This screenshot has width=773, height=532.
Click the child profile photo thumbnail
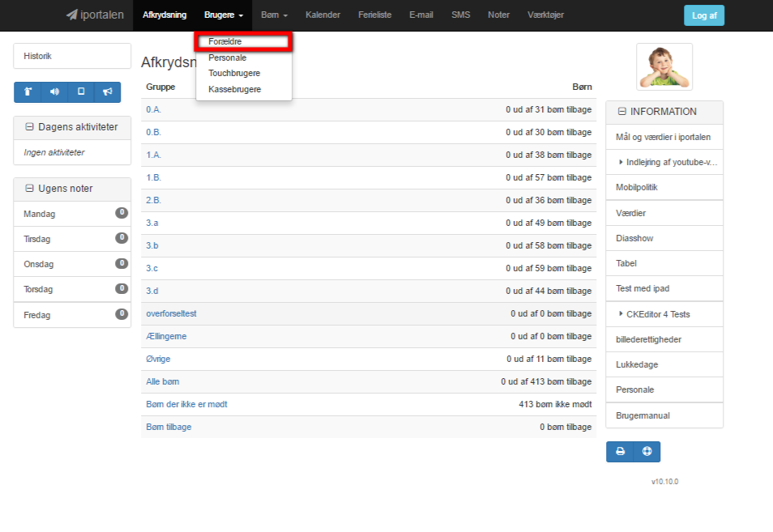click(664, 66)
